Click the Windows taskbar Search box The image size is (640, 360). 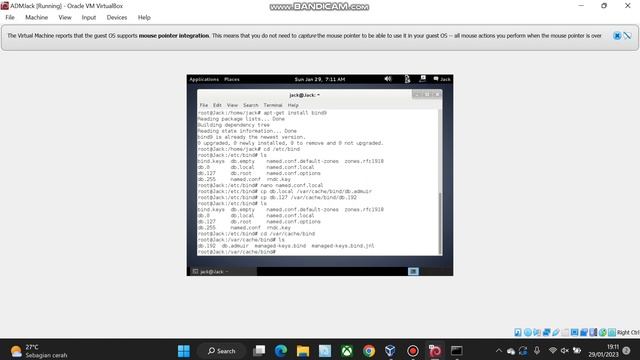(222, 351)
